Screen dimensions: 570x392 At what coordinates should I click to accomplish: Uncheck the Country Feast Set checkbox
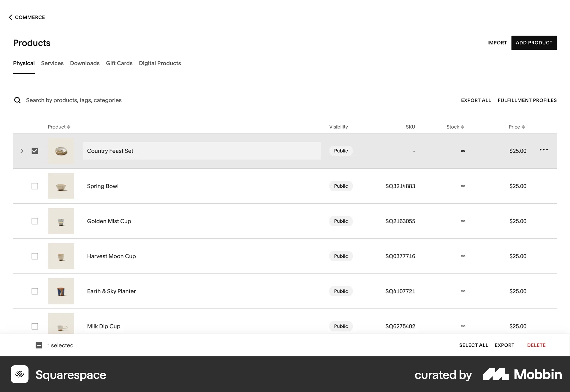pos(35,151)
